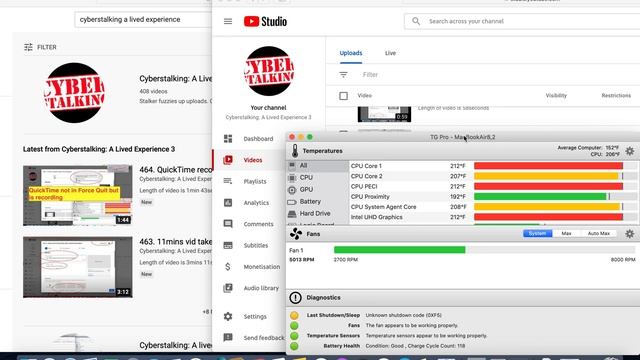Image resolution: width=640 pixels, height=360 pixels.
Task: Open the 'Cyberstalking: A Live...' channel title link
Action: (x=176, y=79)
